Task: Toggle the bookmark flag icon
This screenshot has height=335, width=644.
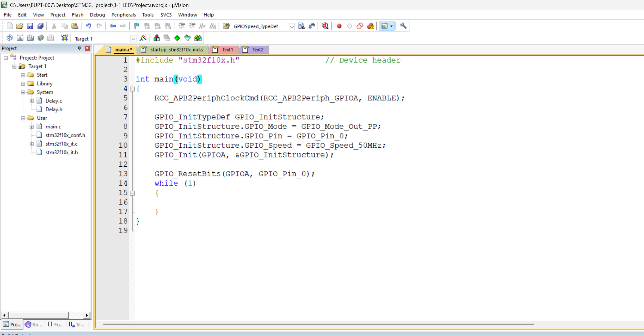Action: (137, 26)
